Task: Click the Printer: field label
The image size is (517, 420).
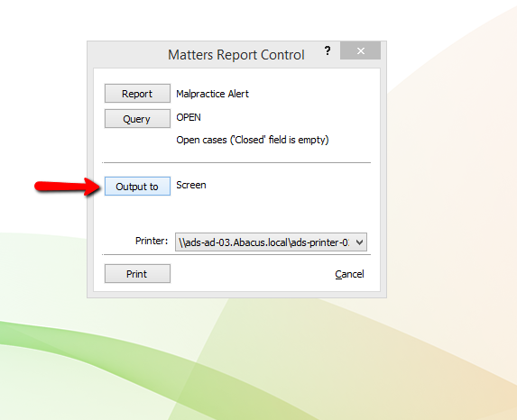Action: [152, 241]
